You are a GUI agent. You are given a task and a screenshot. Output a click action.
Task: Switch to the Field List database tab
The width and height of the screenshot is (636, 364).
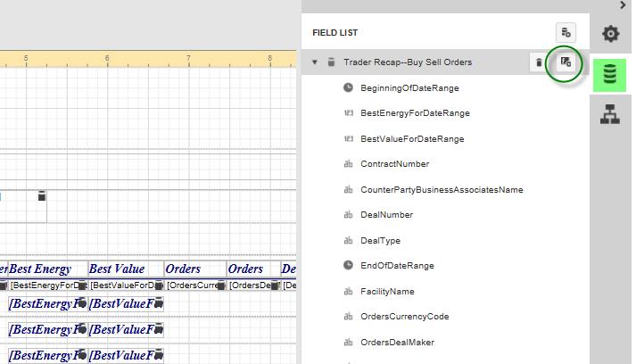click(x=610, y=75)
